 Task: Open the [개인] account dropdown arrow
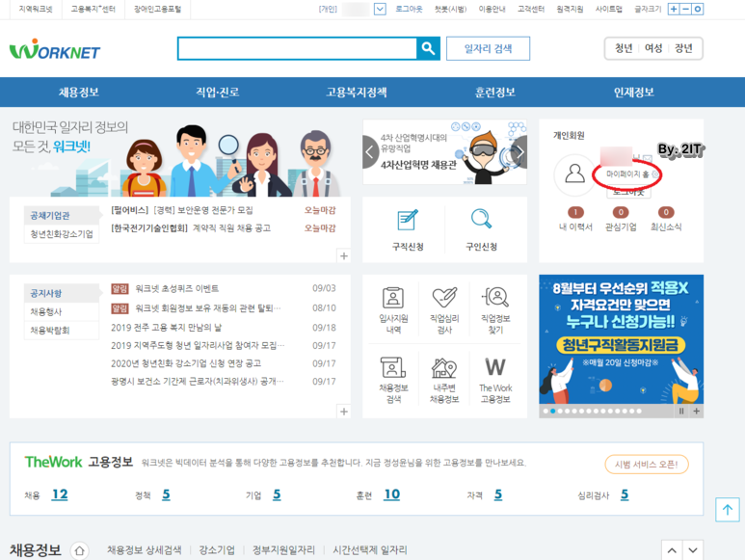coord(380,9)
